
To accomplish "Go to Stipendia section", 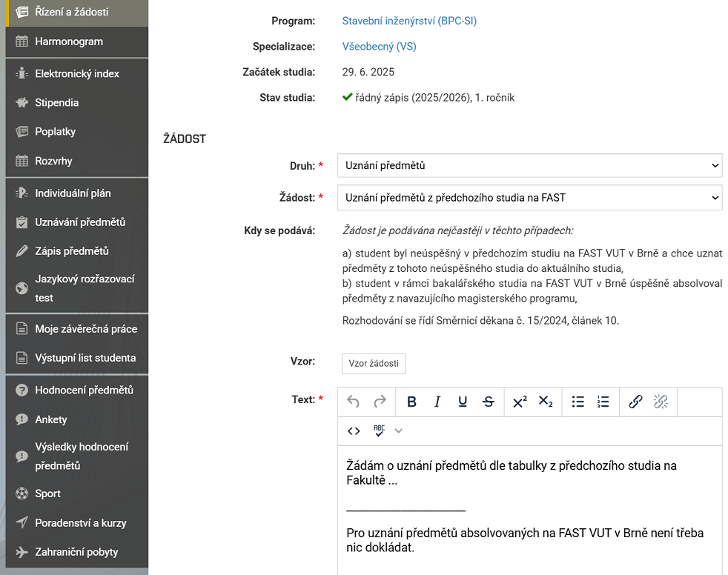I will 77,102.
